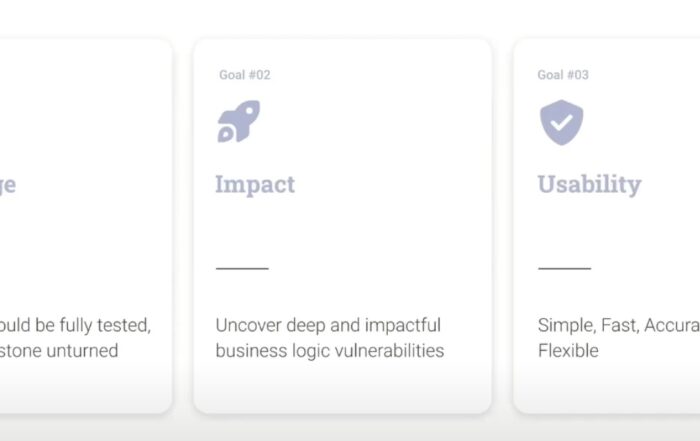The width and height of the screenshot is (700, 441).
Task: Click the divider line under Impact
Action: click(x=242, y=268)
